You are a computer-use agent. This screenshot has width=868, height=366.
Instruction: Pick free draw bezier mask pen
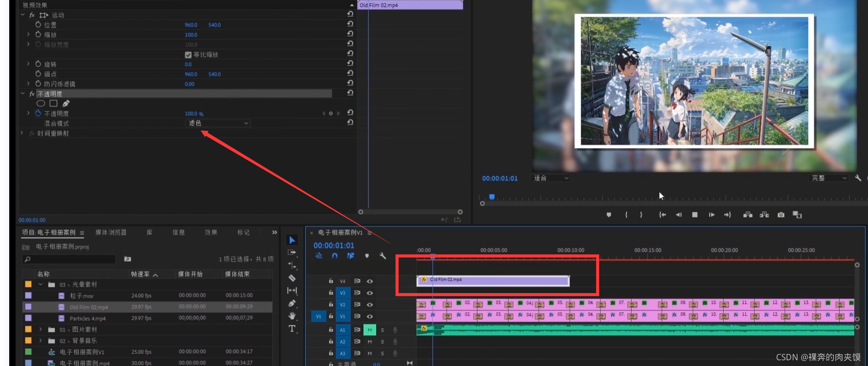pyautogui.click(x=66, y=103)
